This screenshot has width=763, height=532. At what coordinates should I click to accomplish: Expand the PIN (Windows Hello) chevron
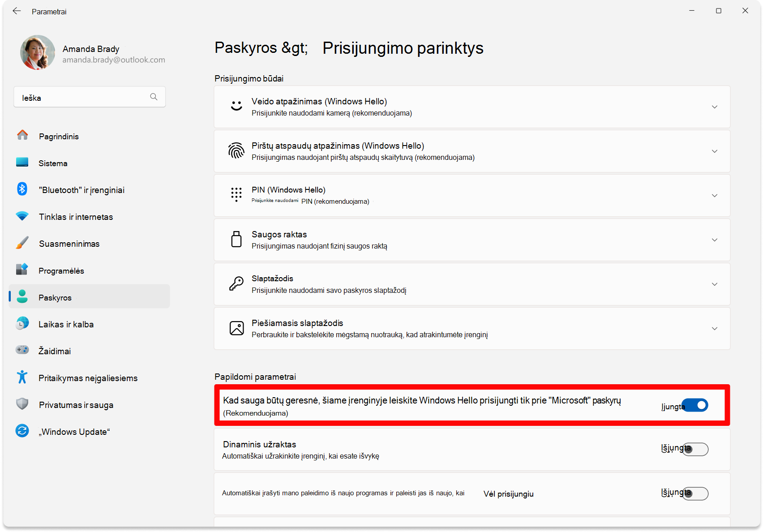coord(715,196)
